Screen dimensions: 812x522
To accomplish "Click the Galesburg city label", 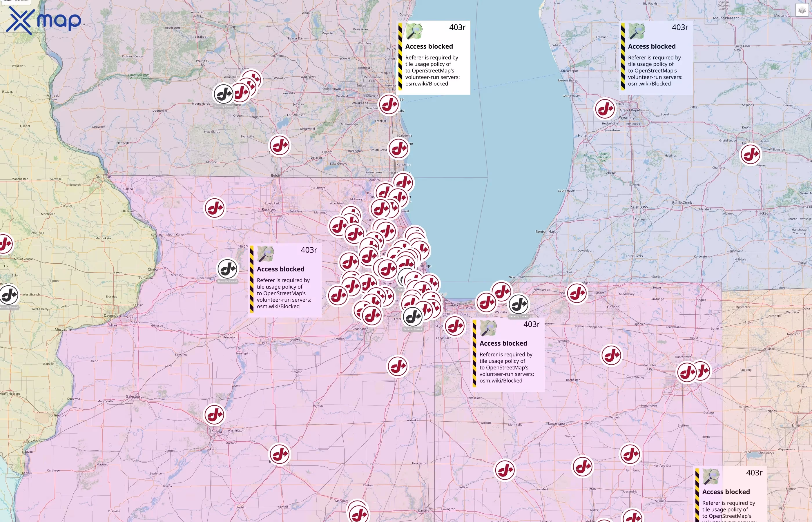I will pos(134,396).
